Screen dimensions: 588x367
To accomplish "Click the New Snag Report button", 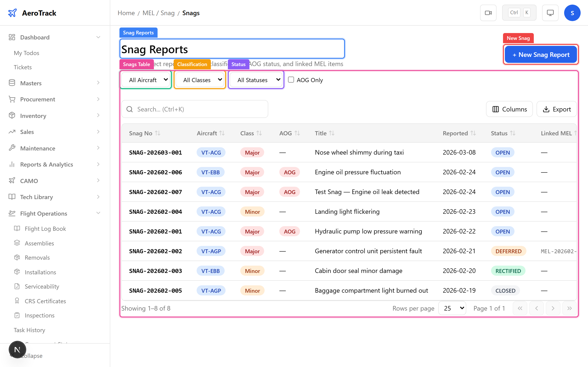I will click(540, 54).
